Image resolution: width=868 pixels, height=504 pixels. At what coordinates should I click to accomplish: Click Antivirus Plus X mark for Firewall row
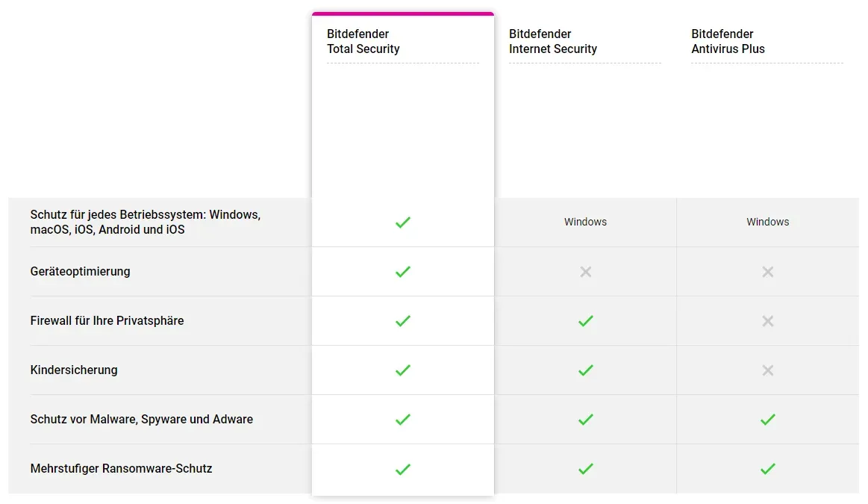point(768,321)
